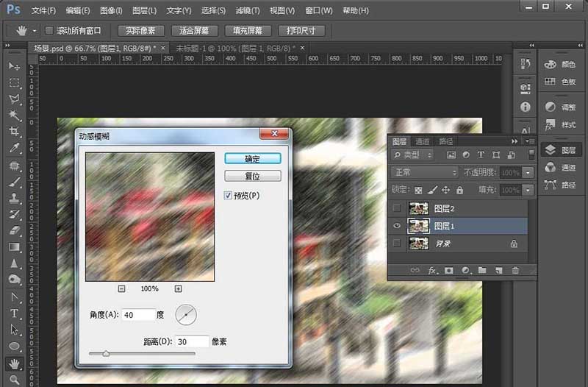Open the Adjustments panel
588x387 pixels.
[x=560, y=107]
